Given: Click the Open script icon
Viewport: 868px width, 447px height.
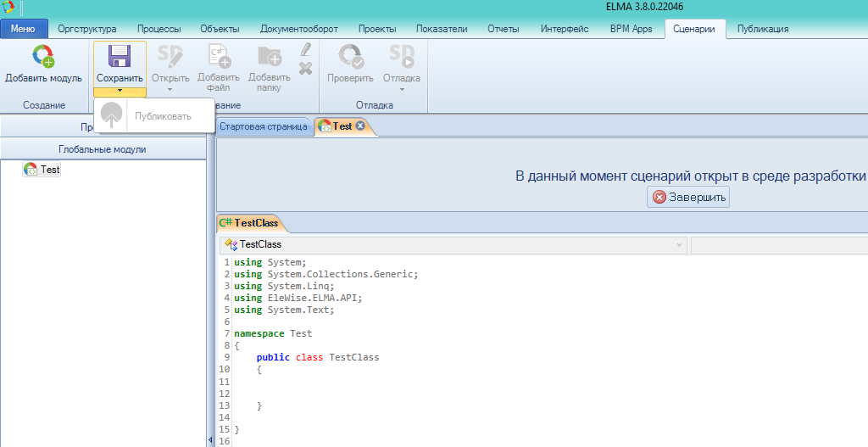Looking at the screenshot, I should coord(170,58).
